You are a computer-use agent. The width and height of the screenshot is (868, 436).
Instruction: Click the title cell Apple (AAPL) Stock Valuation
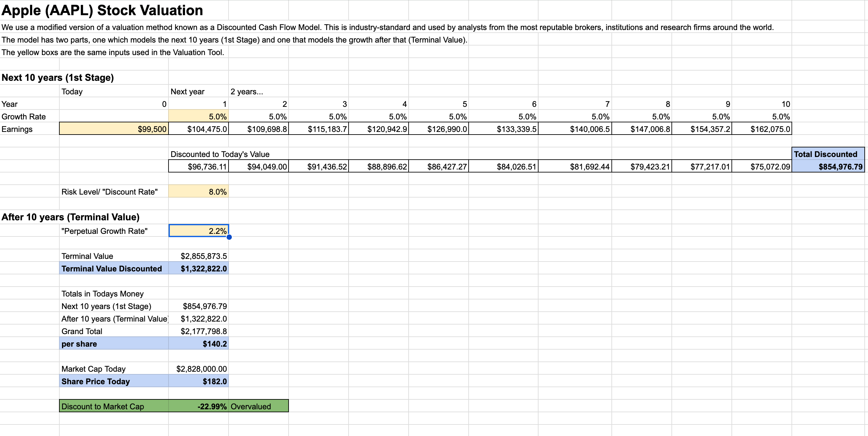[x=101, y=10]
